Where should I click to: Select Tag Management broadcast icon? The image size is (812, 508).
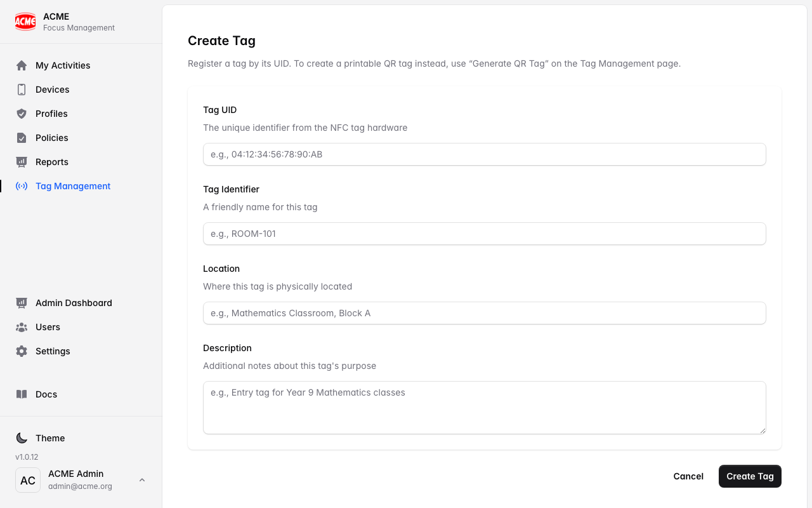[22, 186]
